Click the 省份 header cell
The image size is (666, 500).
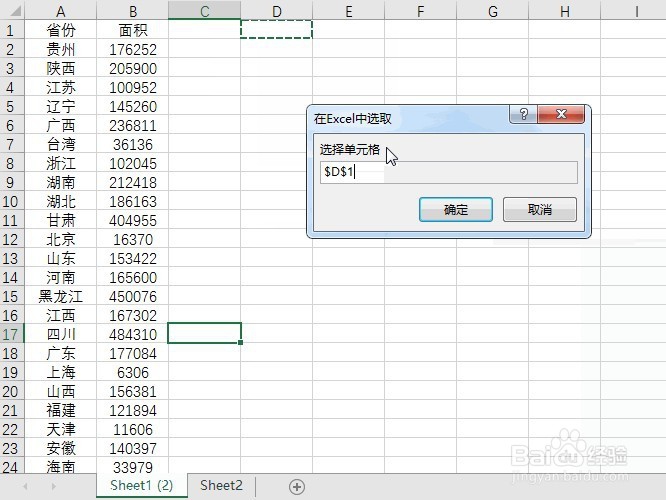click(x=61, y=30)
